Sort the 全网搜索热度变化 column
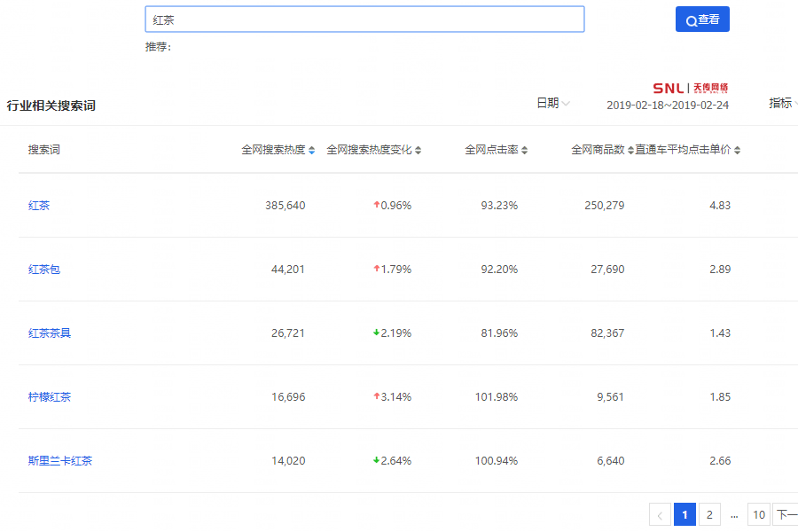This screenshot has height=532, width=798. tap(417, 150)
